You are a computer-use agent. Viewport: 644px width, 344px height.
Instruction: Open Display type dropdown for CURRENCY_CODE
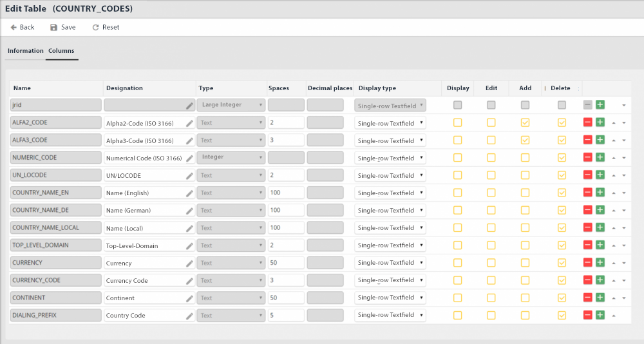[390, 280]
